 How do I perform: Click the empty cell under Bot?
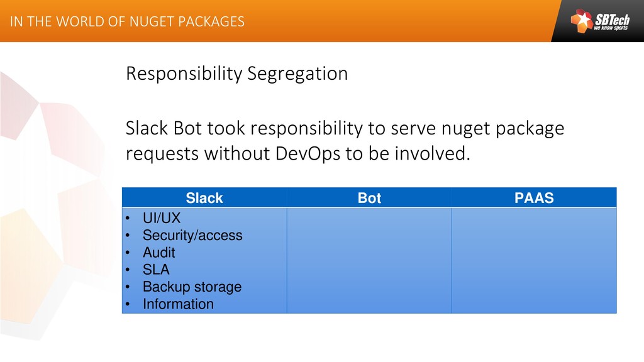pos(369,260)
